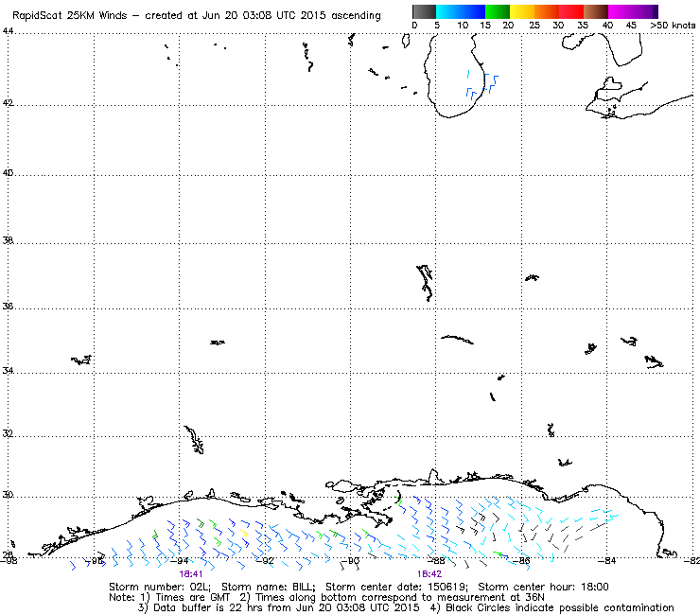Click the green 15-20 knots legend swatch
This screenshot has height=615, width=700.
point(498,11)
